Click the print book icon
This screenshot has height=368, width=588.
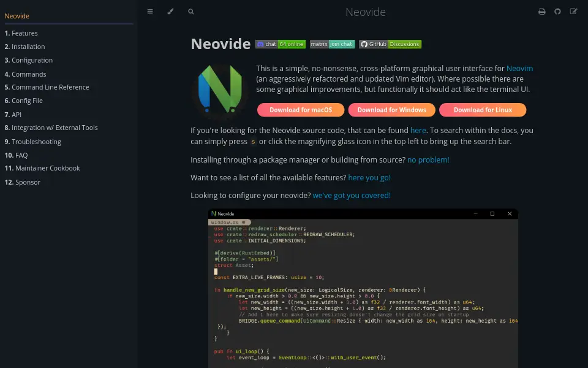(542, 12)
